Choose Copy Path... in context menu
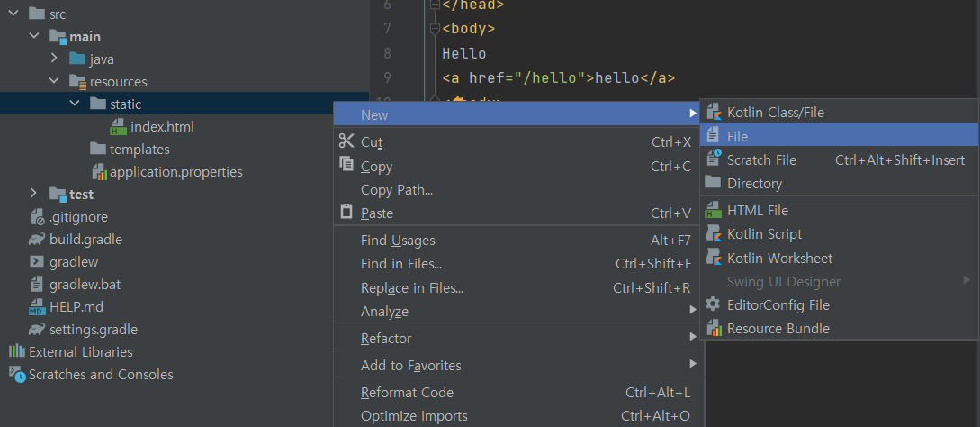Image resolution: width=980 pixels, height=427 pixels. tap(517, 190)
